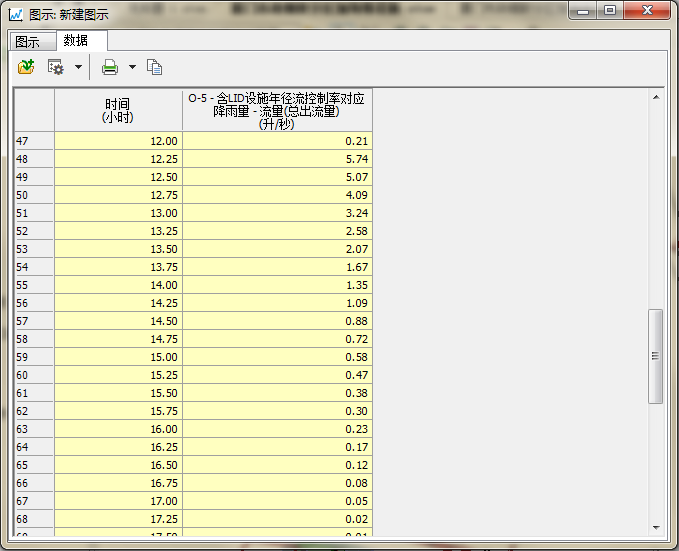This screenshot has width=679, height=551.
Task: Click flow value 4.09
Action: (x=277, y=195)
